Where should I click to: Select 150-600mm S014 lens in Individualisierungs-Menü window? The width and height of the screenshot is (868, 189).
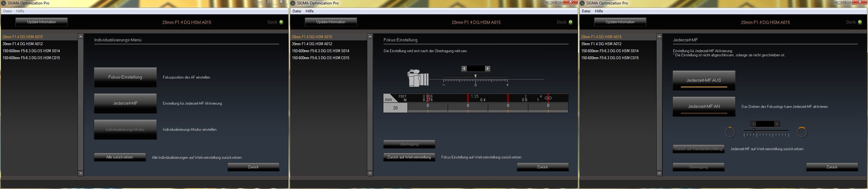click(39, 51)
